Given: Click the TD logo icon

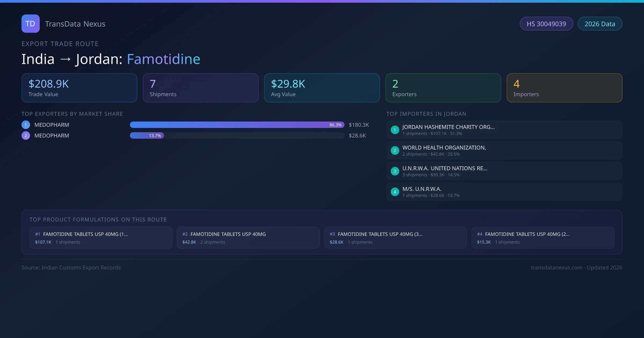Looking at the screenshot, I should pos(30,24).
